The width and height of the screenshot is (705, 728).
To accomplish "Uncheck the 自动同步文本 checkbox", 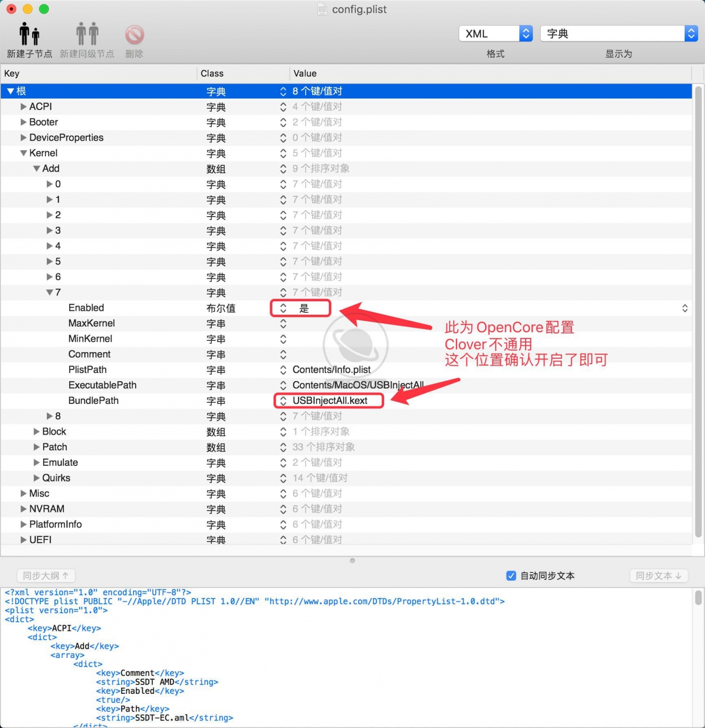I will [511, 575].
